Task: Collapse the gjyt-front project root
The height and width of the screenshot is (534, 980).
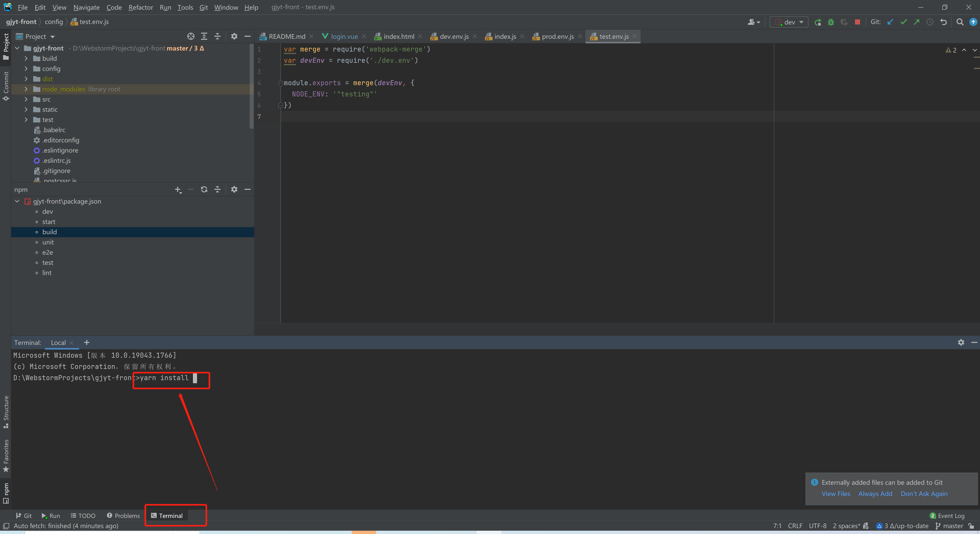Action: (17, 48)
